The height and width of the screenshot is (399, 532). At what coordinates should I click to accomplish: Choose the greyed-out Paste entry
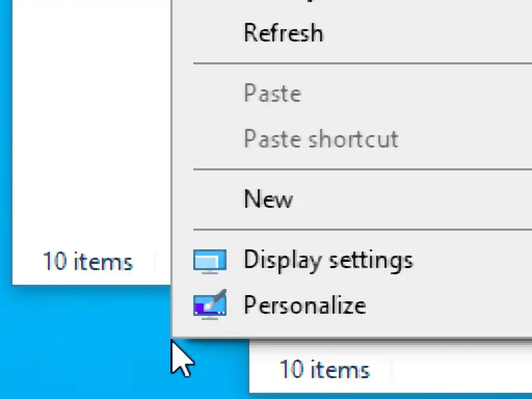[x=272, y=94]
